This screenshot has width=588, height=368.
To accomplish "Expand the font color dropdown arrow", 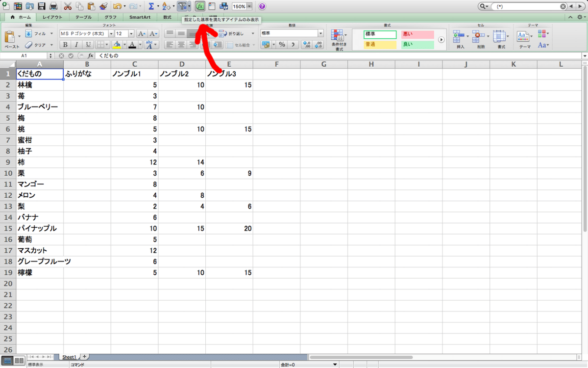I will coord(141,45).
